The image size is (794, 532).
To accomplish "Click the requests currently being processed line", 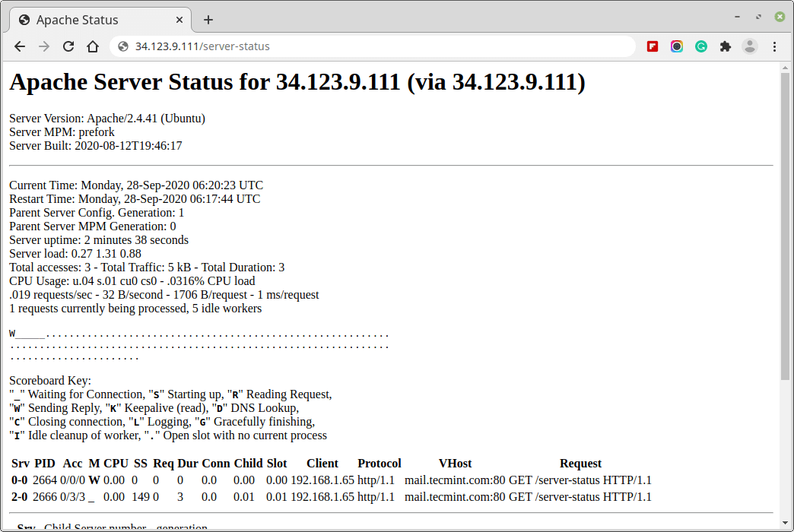I will click(135, 309).
